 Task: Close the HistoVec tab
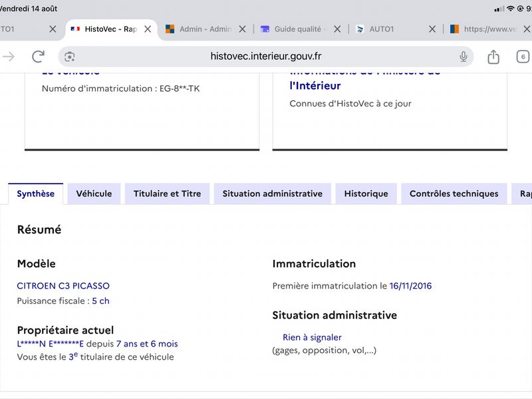pos(148,29)
